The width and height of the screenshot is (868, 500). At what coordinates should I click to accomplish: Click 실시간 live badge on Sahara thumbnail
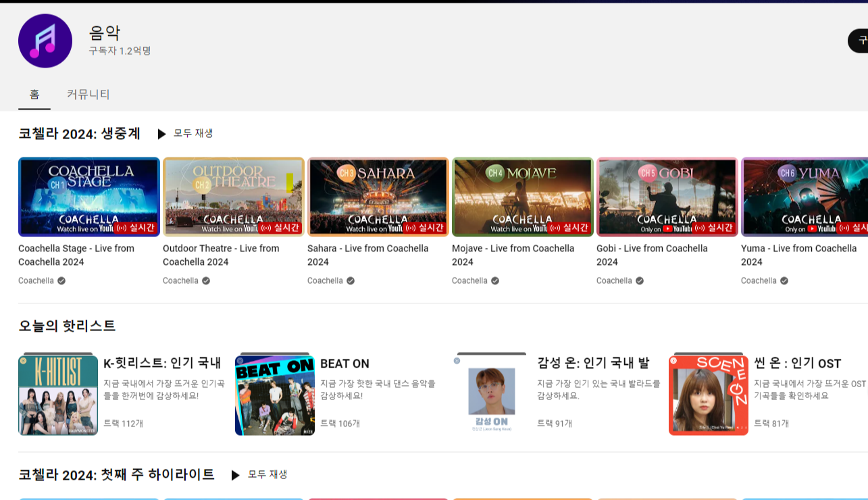point(424,228)
